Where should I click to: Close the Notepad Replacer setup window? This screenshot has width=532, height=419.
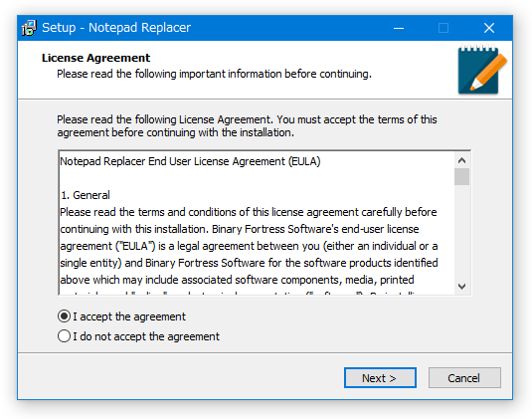pos(489,28)
